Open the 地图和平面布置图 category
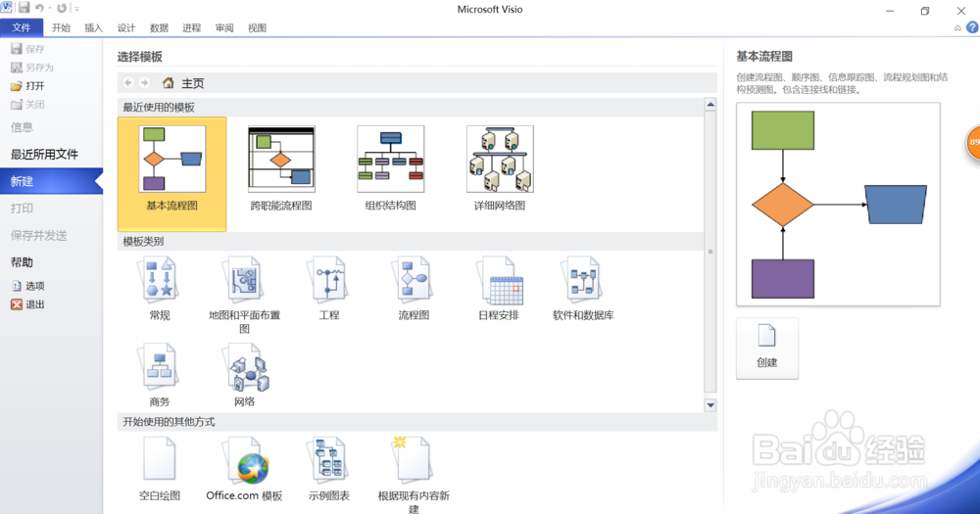 pyautogui.click(x=244, y=295)
